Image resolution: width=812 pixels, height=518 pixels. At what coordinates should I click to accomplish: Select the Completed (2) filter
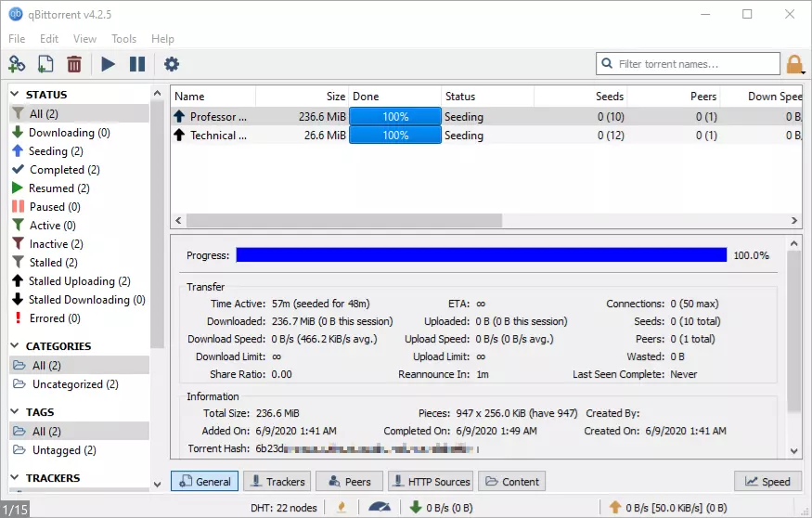(x=79, y=170)
